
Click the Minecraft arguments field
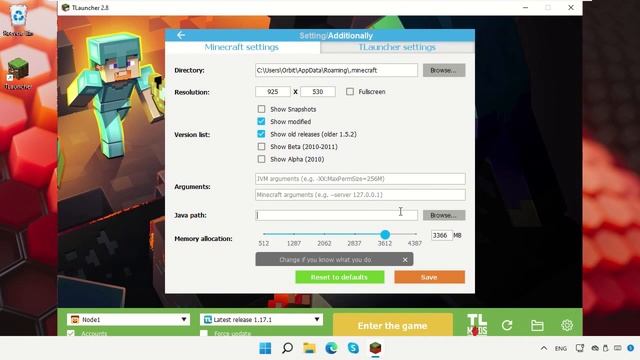[360, 195]
